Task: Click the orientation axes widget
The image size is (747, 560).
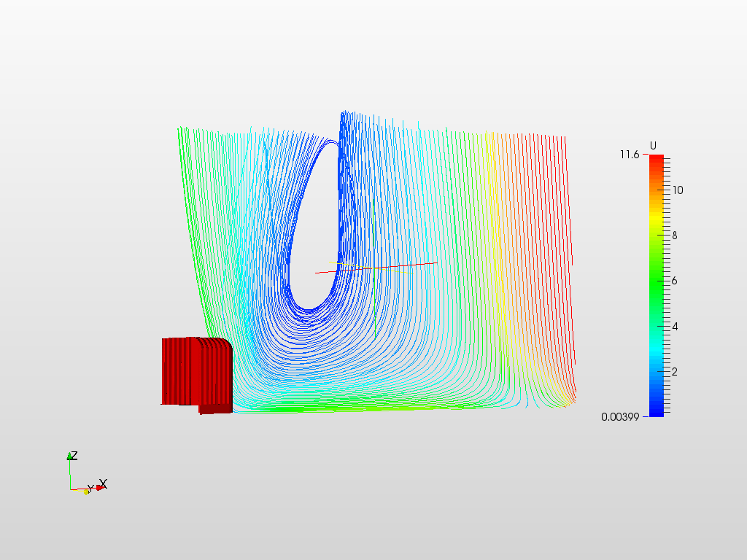Action: point(87,473)
